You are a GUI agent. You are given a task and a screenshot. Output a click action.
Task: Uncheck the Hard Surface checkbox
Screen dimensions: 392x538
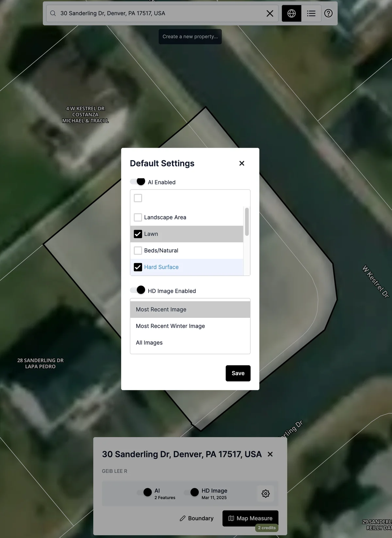138,267
